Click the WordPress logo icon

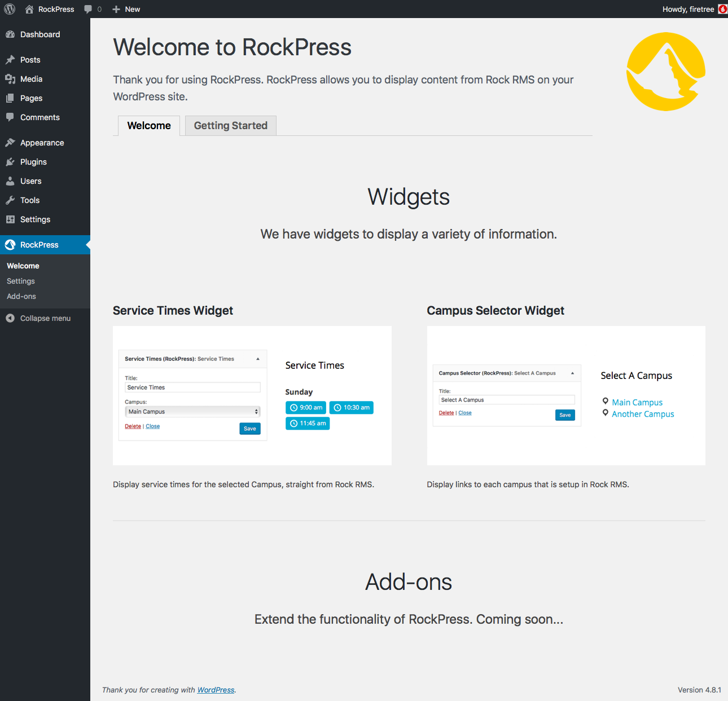click(x=10, y=9)
